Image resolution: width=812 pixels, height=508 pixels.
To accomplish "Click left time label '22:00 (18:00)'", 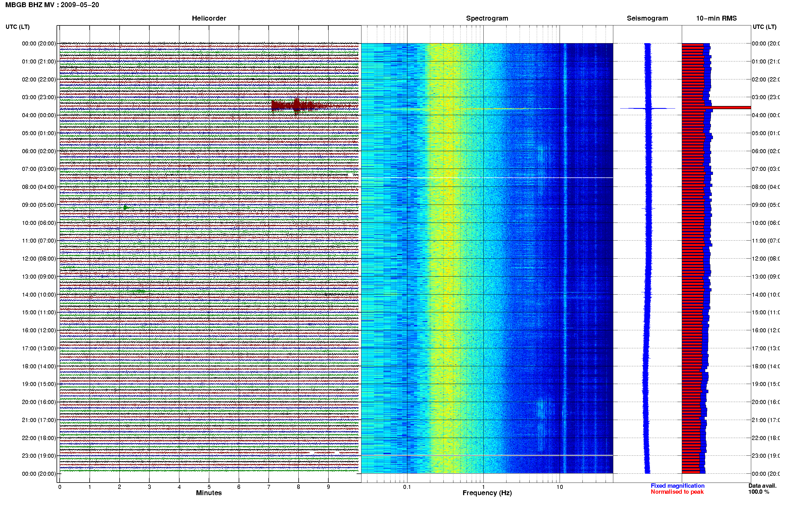I will click(x=39, y=438).
